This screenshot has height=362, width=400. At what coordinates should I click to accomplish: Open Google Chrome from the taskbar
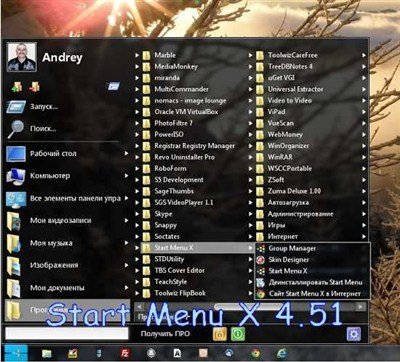(x=256, y=353)
